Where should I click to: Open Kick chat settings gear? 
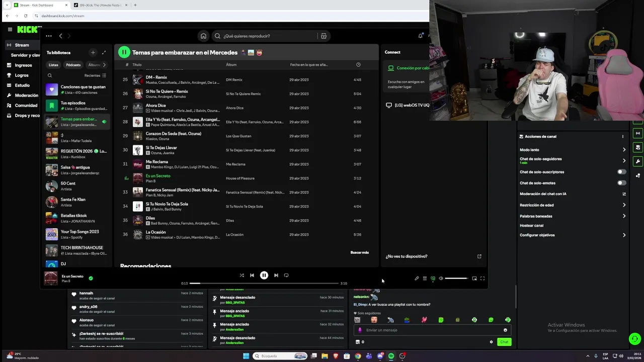click(491, 342)
